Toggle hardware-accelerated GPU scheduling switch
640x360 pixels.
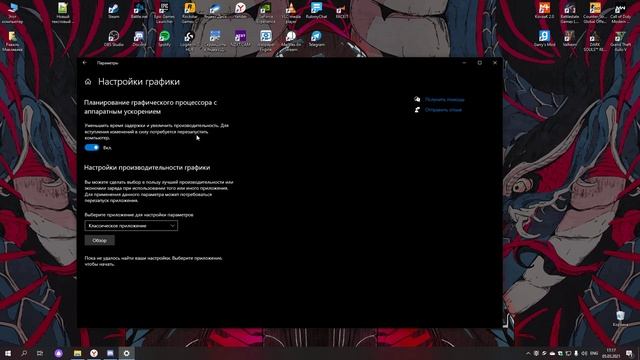pyautogui.click(x=92, y=147)
